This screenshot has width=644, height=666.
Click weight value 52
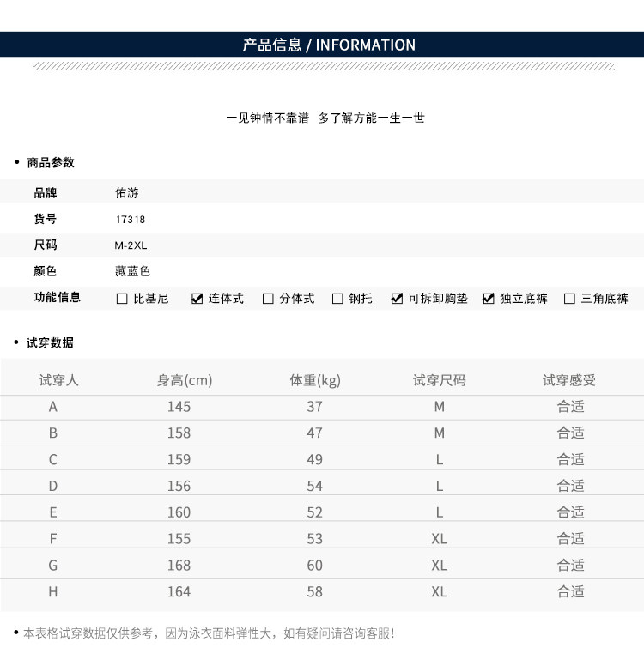point(314,512)
